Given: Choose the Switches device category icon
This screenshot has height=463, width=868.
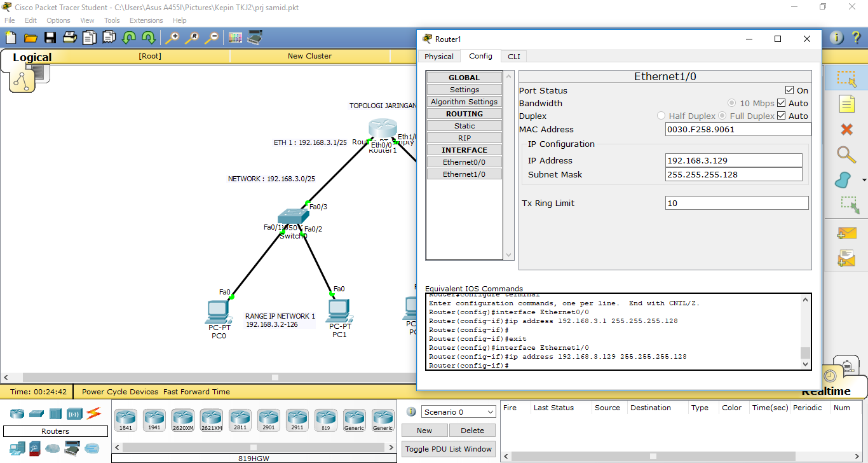Looking at the screenshot, I should (x=36, y=414).
